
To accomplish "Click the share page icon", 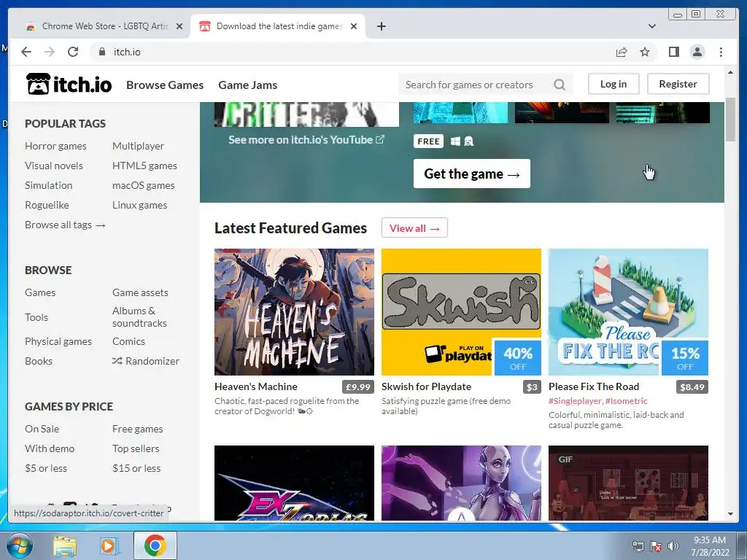I will (622, 52).
